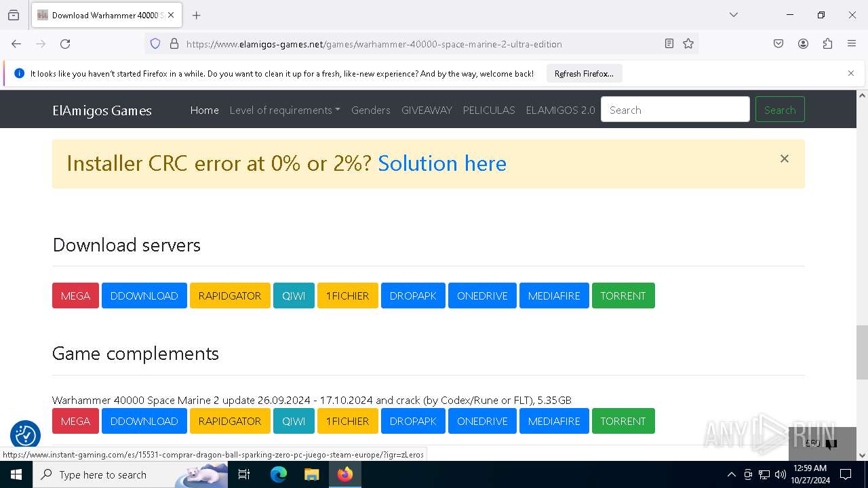Open Task View on taskbar

244,474
